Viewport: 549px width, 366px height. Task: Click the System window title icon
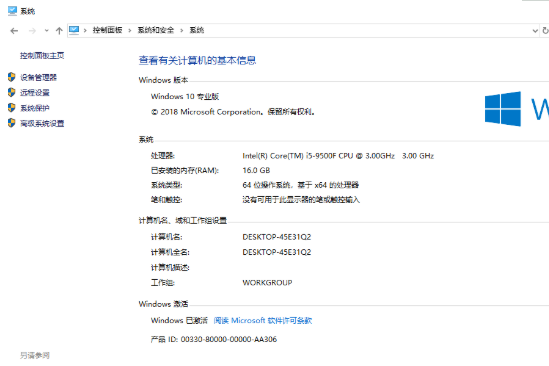click(12, 11)
